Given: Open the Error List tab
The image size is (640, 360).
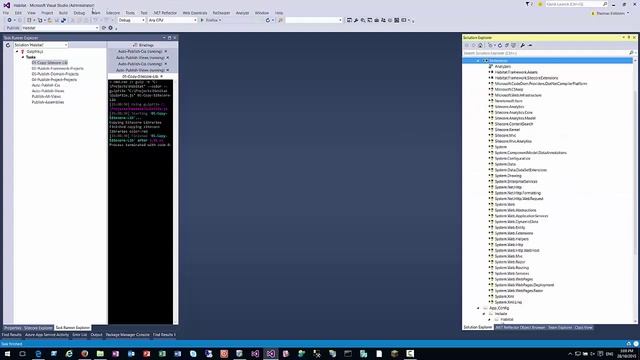Looking at the screenshot, I should [80, 335].
